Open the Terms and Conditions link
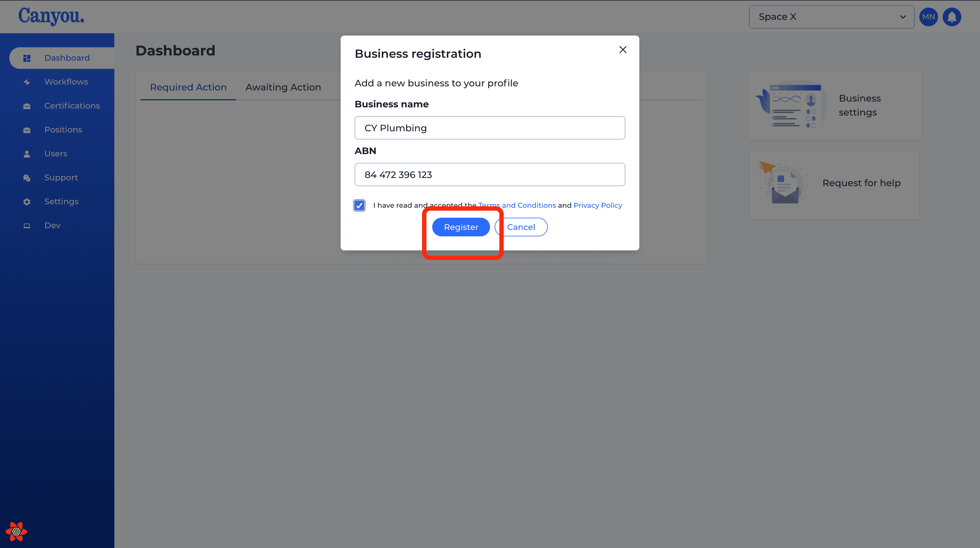980x548 pixels. (x=517, y=205)
